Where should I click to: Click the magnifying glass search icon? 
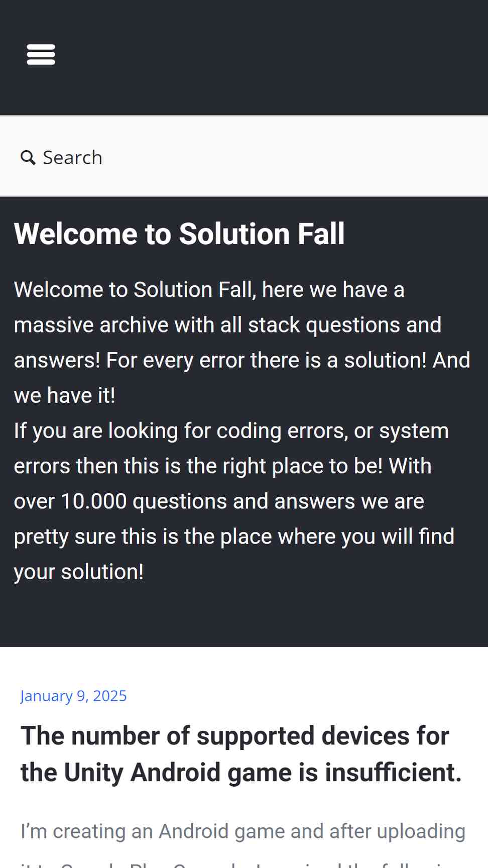tap(28, 158)
